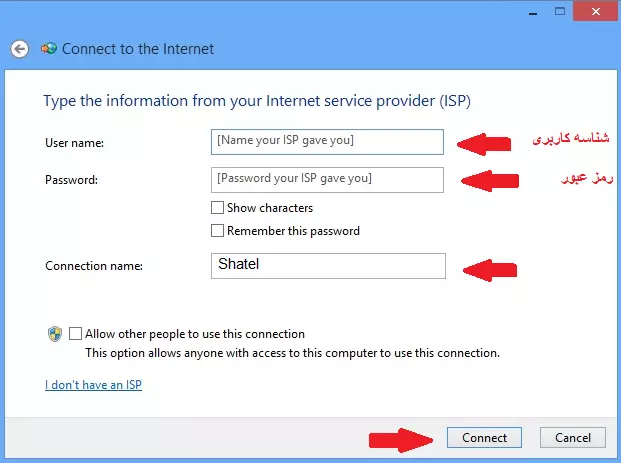This screenshot has height=463, width=621.
Task: Open the "I don't have an ISP" link
Action: pos(93,384)
